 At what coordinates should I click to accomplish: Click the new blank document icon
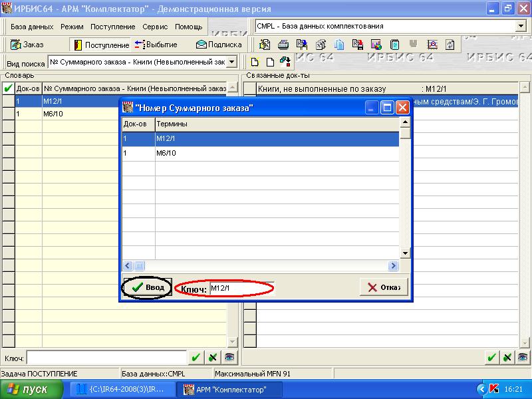[270, 62]
